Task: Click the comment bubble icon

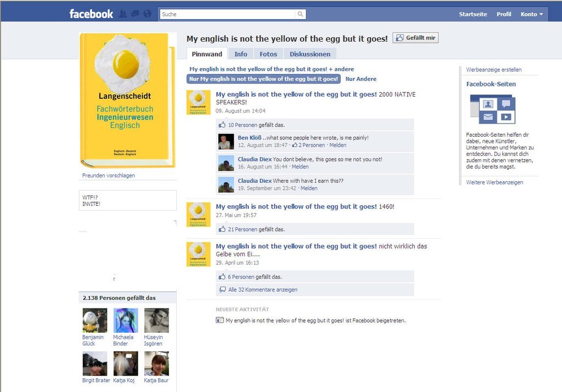Action: click(223, 289)
